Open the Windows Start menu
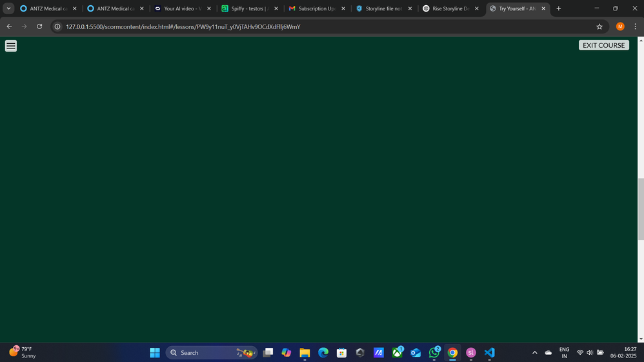 tap(155, 353)
